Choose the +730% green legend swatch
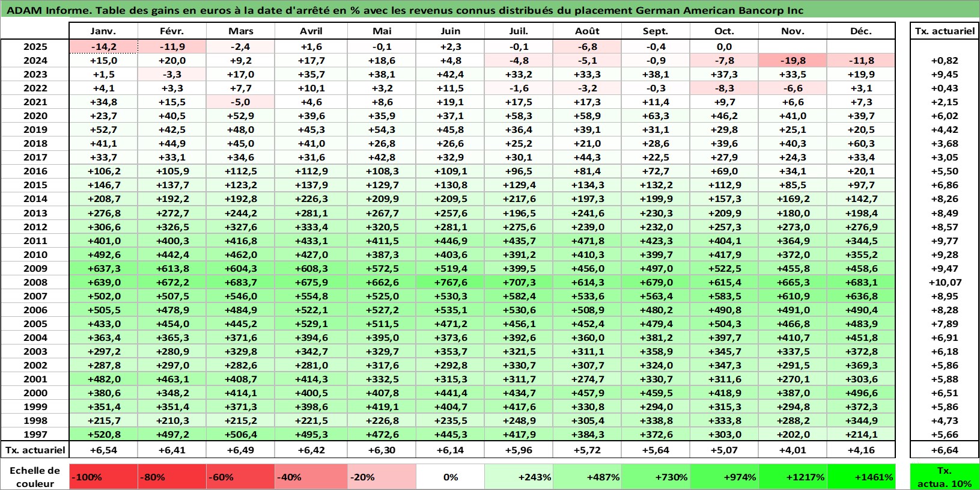 pyautogui.click(x=656, y=477)
